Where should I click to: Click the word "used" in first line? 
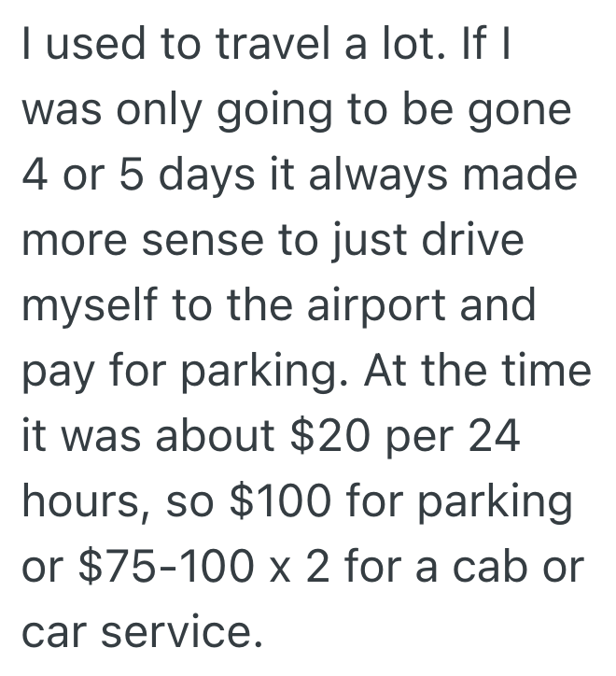93,46
